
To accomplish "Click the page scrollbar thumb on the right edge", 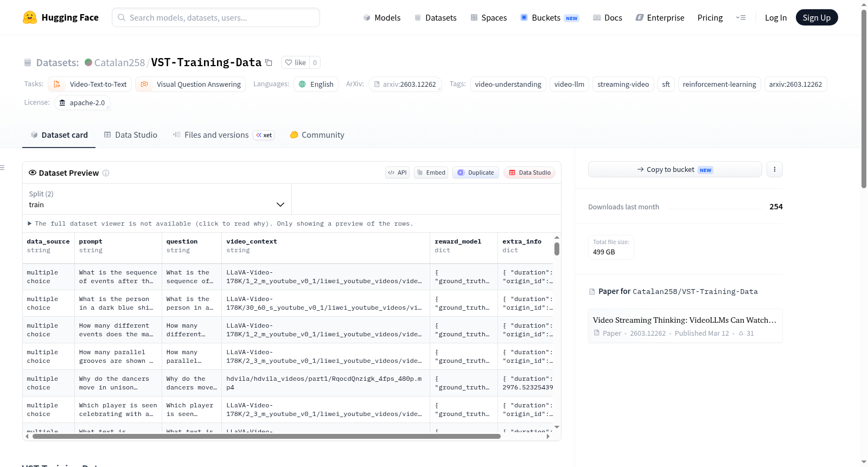I will tap(864, 98).
